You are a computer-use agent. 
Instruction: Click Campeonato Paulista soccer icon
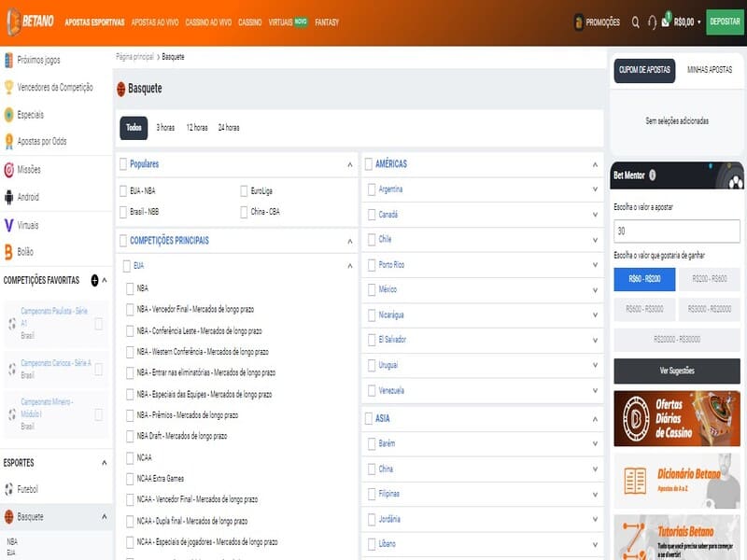point(12,324)
